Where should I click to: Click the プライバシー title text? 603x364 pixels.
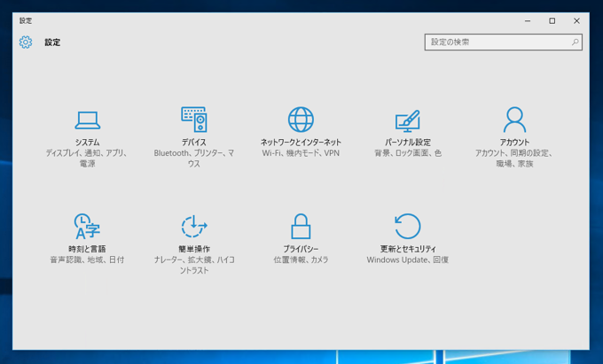click(x=301, y=249)
